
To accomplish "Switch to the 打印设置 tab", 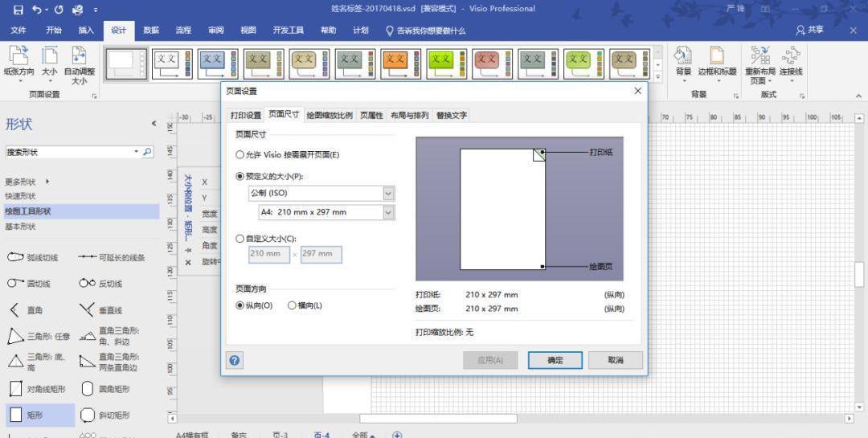I will pyautogui.click(x=246, y=115).
